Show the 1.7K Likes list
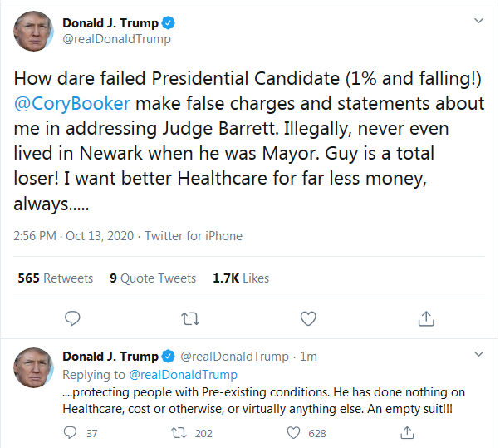This screenshot has height=448, width=500. 241,278
